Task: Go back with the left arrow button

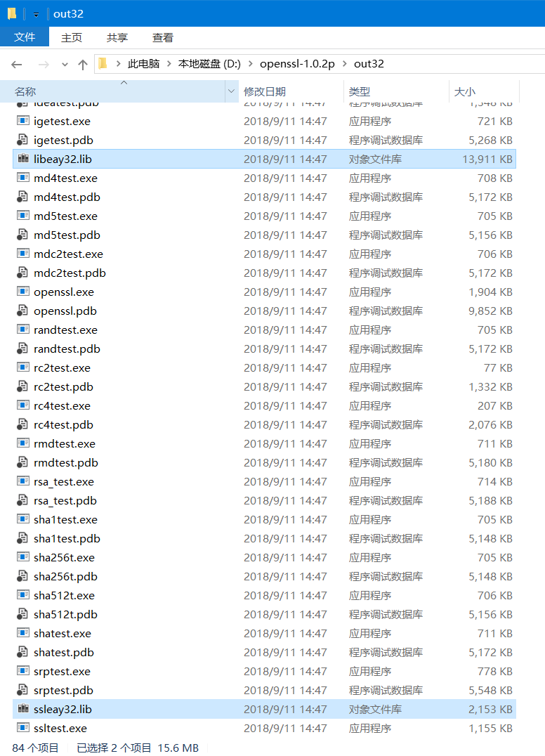Action: [x=17, y=64]
